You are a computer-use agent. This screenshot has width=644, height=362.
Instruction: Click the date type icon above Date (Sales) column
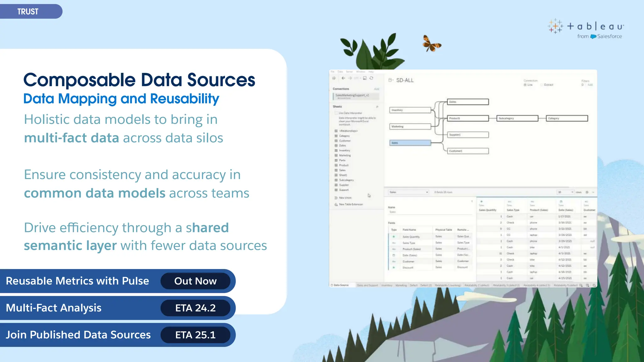[x=561, y=201]
